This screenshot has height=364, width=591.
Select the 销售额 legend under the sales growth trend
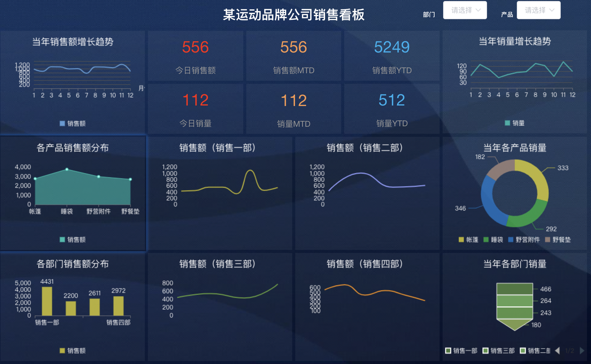[73, 123]
